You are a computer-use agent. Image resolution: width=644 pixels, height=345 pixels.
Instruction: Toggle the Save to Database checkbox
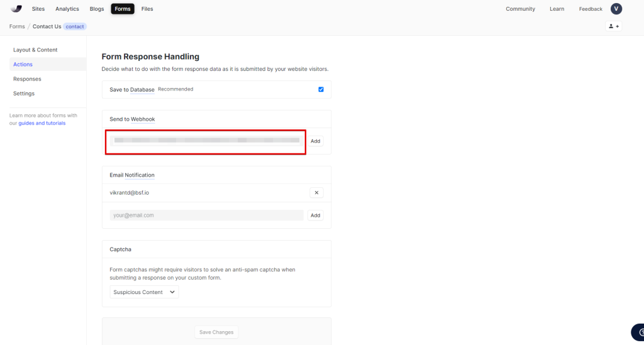[x=321, y=89]
